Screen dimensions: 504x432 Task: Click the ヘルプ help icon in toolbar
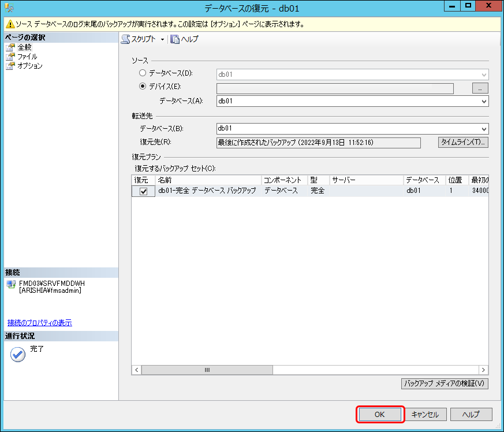[x=175, y=39]
